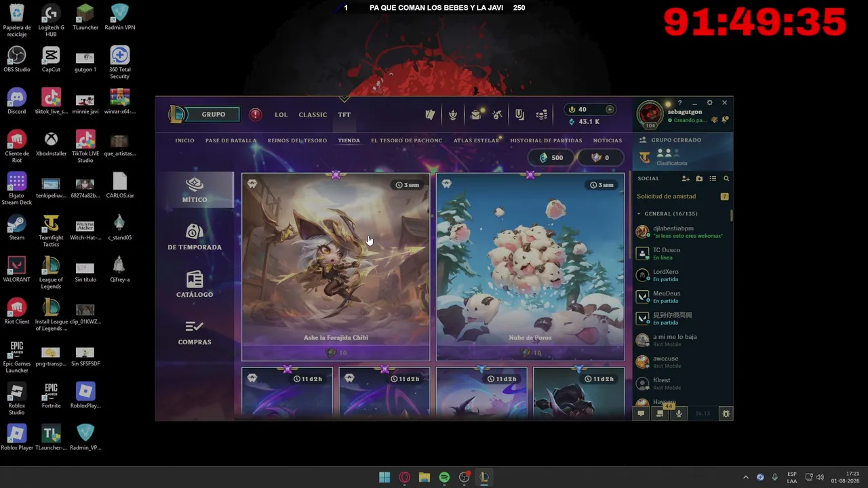The image size is (868, 488).
Task: Open the Nube de Poros store card
Action: point(530,267)
